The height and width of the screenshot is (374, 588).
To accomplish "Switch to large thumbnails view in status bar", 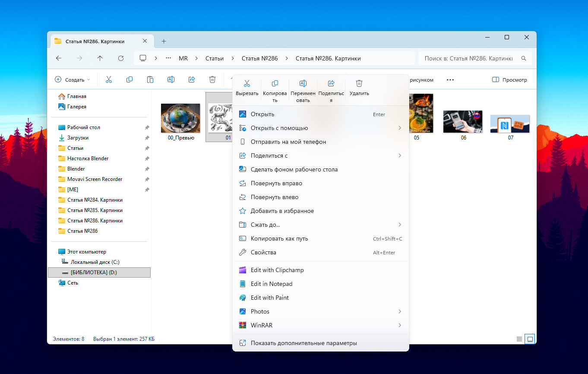I will [530, 339].
